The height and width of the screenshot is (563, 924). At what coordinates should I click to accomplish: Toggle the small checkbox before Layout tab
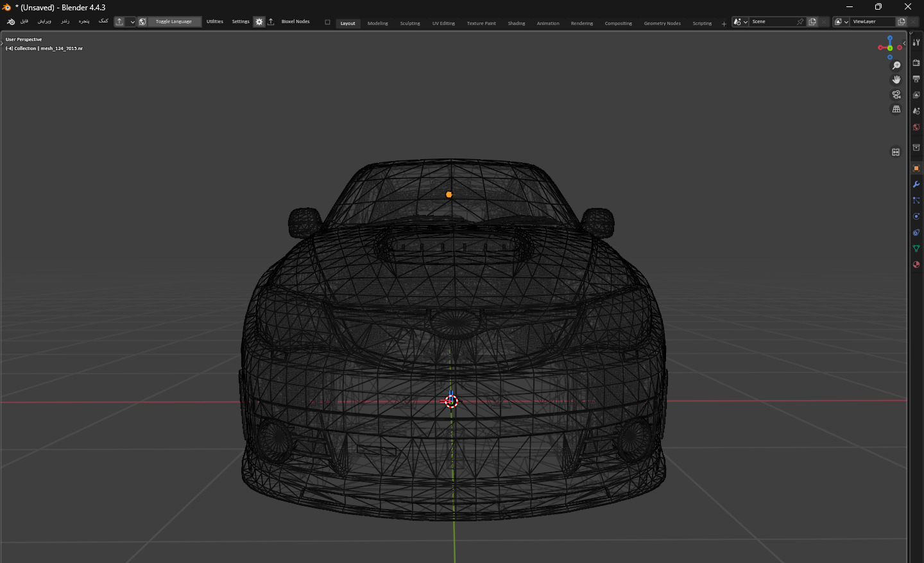tap(327, 22)
